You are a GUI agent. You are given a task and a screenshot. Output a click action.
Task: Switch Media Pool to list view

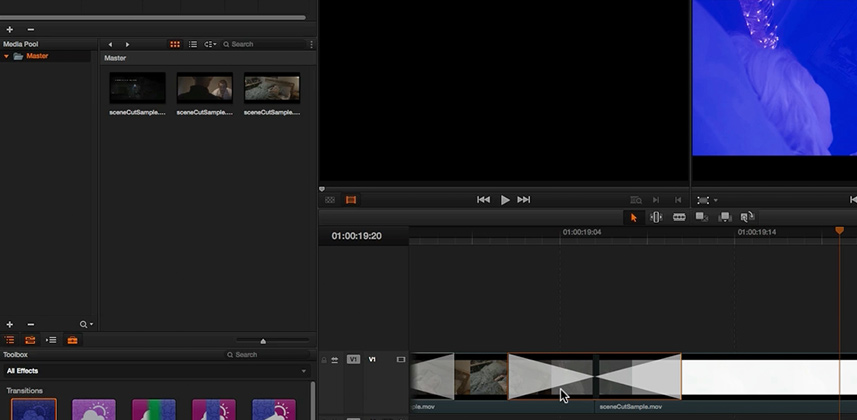[x=193, y=44]
